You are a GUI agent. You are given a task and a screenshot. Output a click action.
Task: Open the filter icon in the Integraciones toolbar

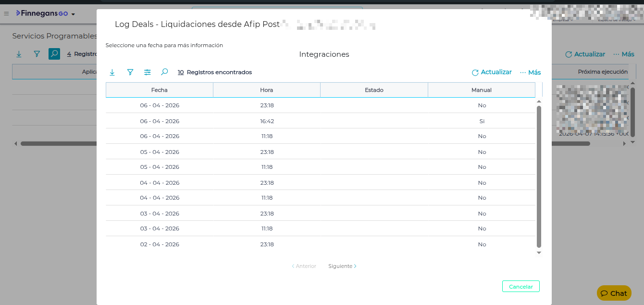pos(130,72)
